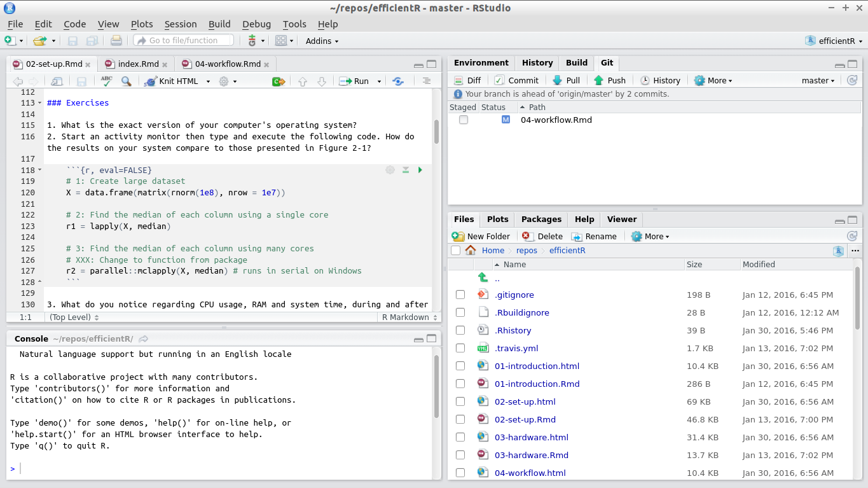The image size is (868, 488).
Task: Insert a new code chunk
Action: [x=278, y=81]
